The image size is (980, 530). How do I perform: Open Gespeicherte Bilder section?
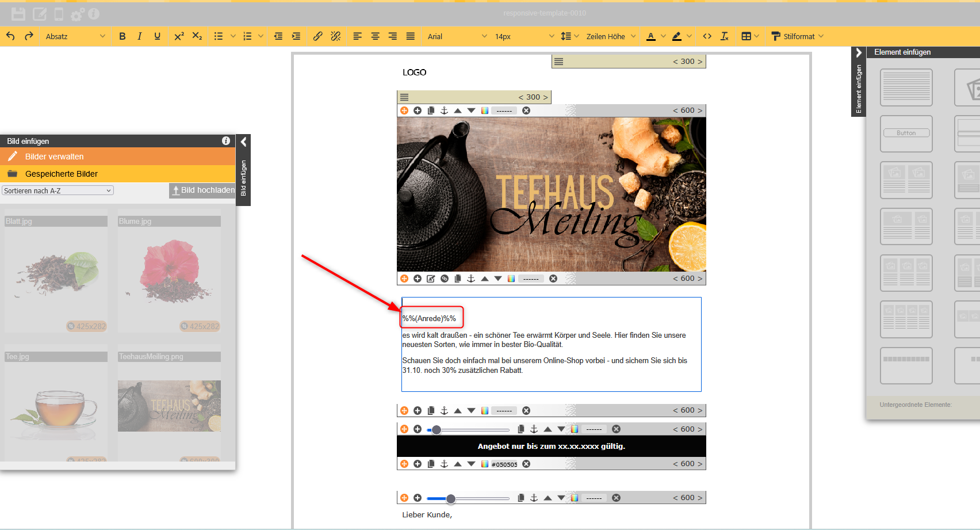tap(62, 174)
